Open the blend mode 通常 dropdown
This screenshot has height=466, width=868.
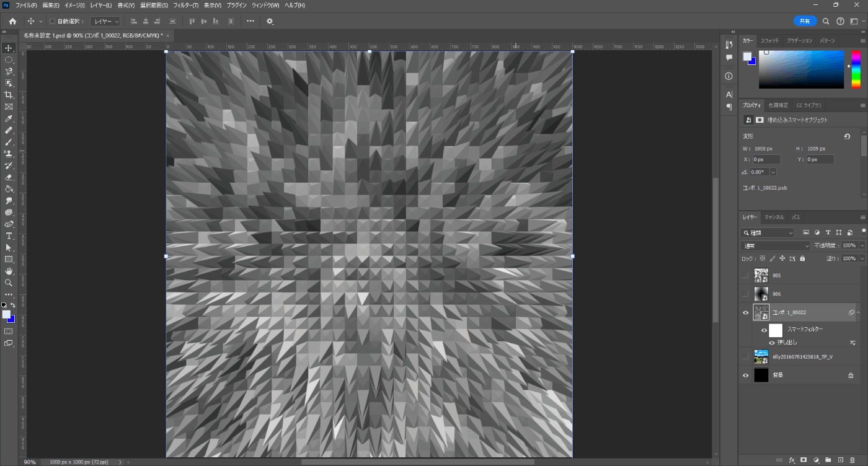point(776,246)
